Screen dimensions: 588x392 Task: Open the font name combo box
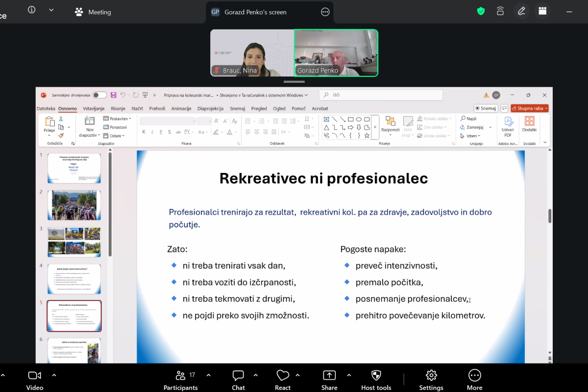coord(168,121)
